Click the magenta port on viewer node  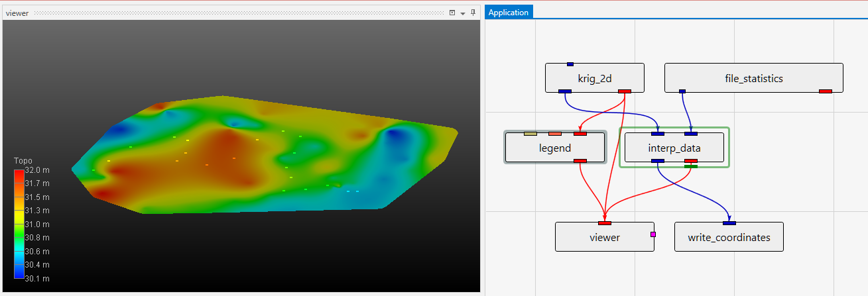click(x=653, y=234)
